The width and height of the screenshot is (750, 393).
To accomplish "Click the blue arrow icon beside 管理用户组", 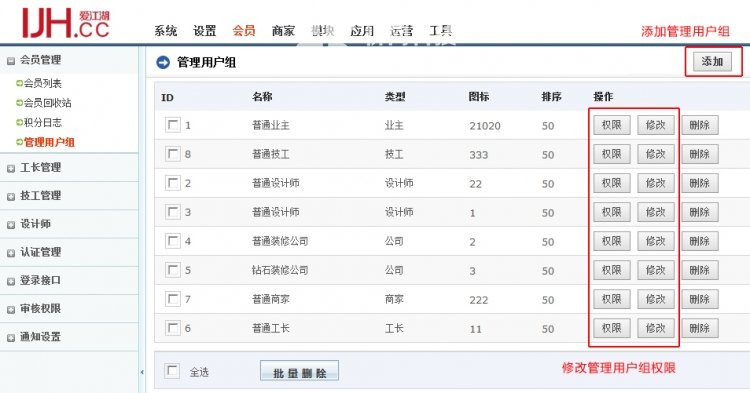I will [x=163, y=62].
